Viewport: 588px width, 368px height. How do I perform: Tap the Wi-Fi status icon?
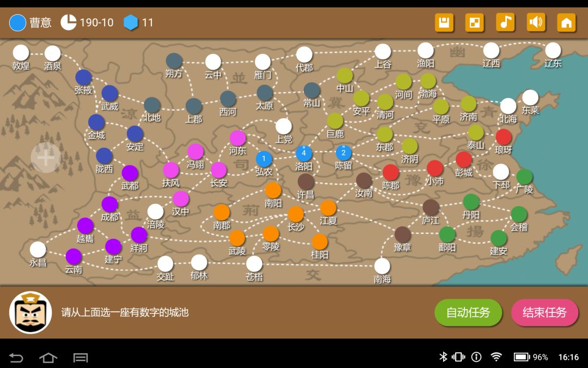point(497,357)
